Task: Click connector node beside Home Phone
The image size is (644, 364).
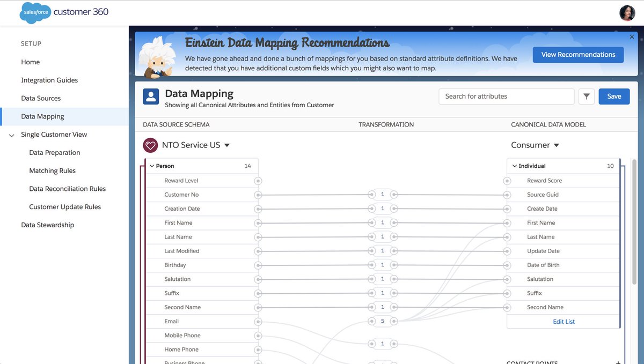Action: click(258, 350)
